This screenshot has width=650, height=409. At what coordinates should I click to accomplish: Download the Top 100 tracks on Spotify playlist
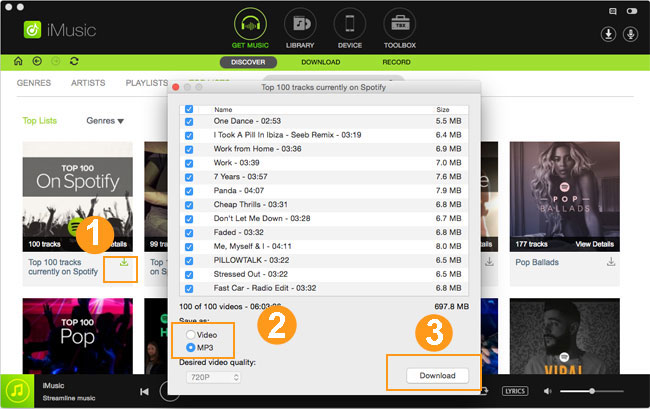point(124,262)
